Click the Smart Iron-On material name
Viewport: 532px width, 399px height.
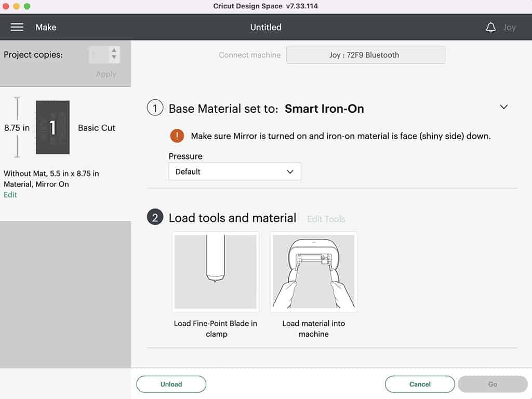coord(324,109)
